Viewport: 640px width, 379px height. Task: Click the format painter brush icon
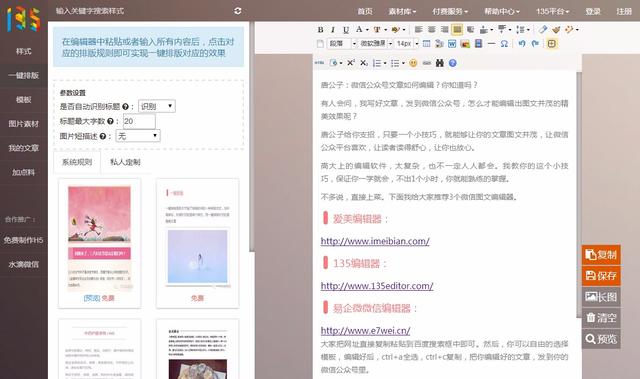click(556, 29)
